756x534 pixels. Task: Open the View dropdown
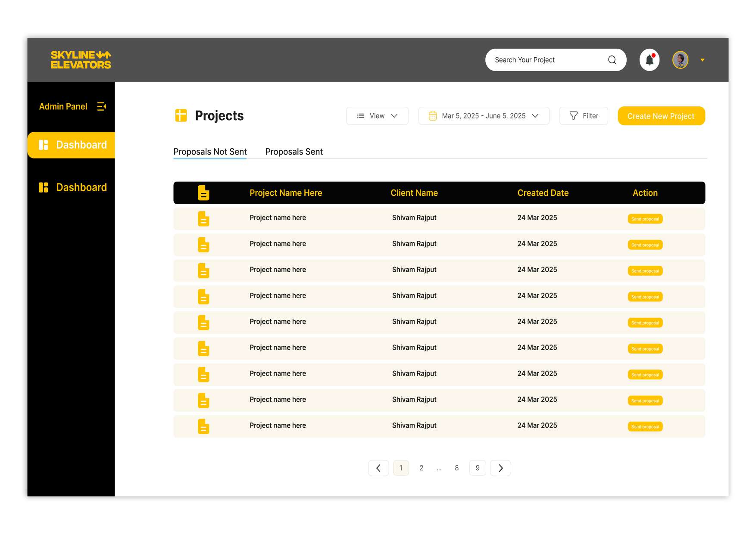click(x=377, y=116)
